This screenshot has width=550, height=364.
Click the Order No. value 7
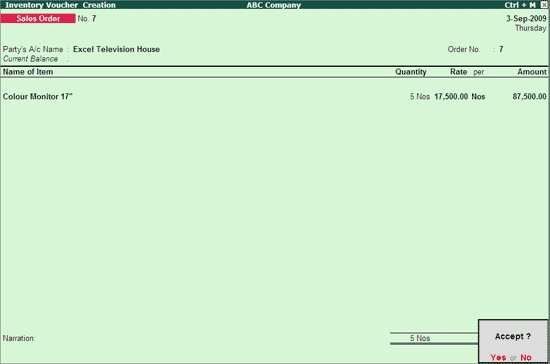[x=501, y=49]
